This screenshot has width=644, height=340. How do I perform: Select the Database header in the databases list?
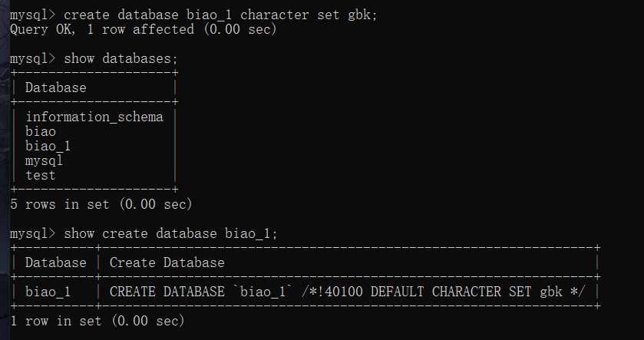coord(55,87)
